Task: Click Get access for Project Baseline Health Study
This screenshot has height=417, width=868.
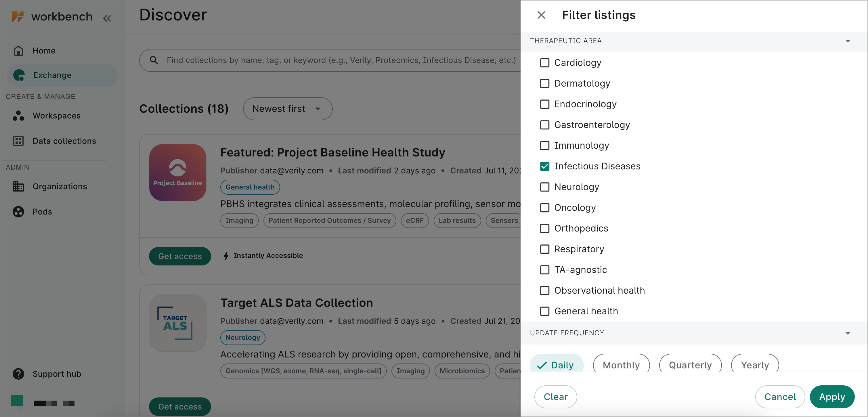Action: 179,256
